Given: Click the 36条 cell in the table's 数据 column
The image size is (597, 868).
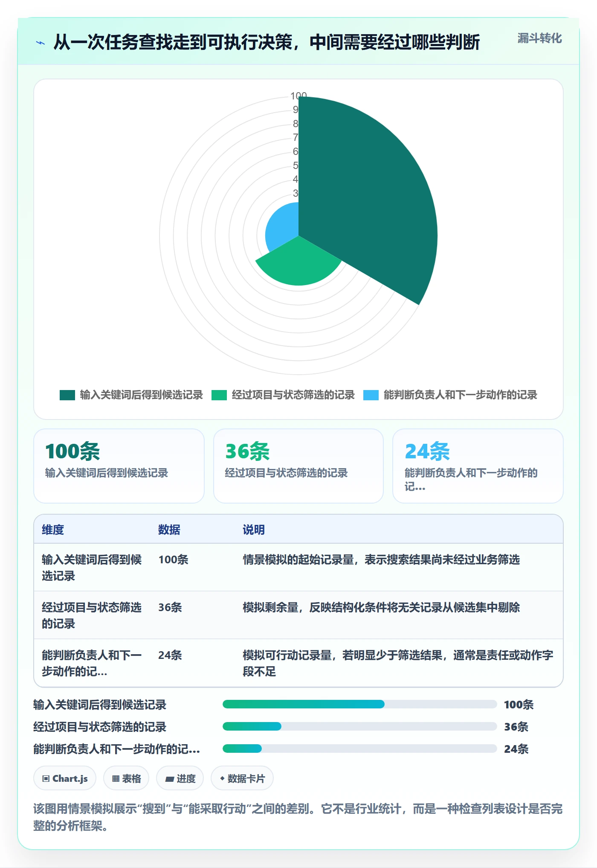Looking at the screenshot, I should pyautogui.click(x=170, y=607).
